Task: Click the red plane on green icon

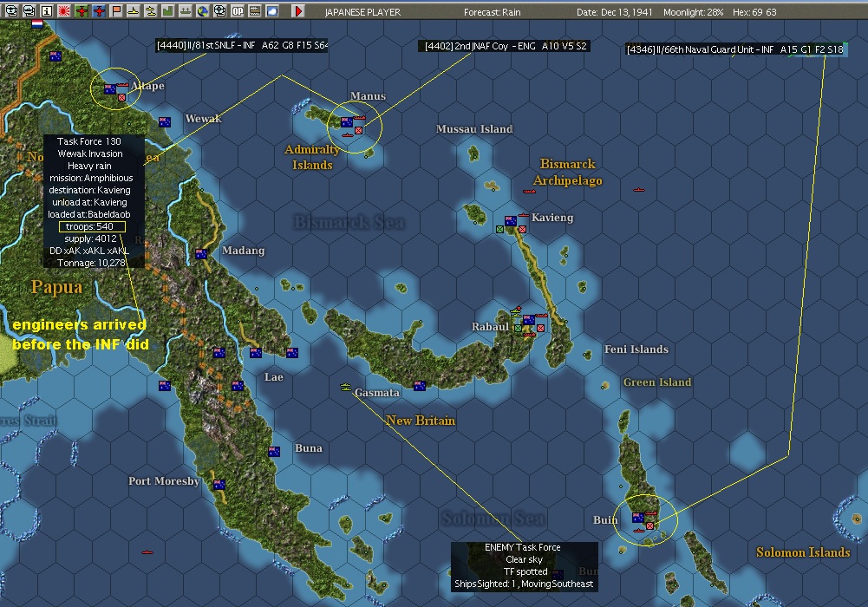Action: 82,10
